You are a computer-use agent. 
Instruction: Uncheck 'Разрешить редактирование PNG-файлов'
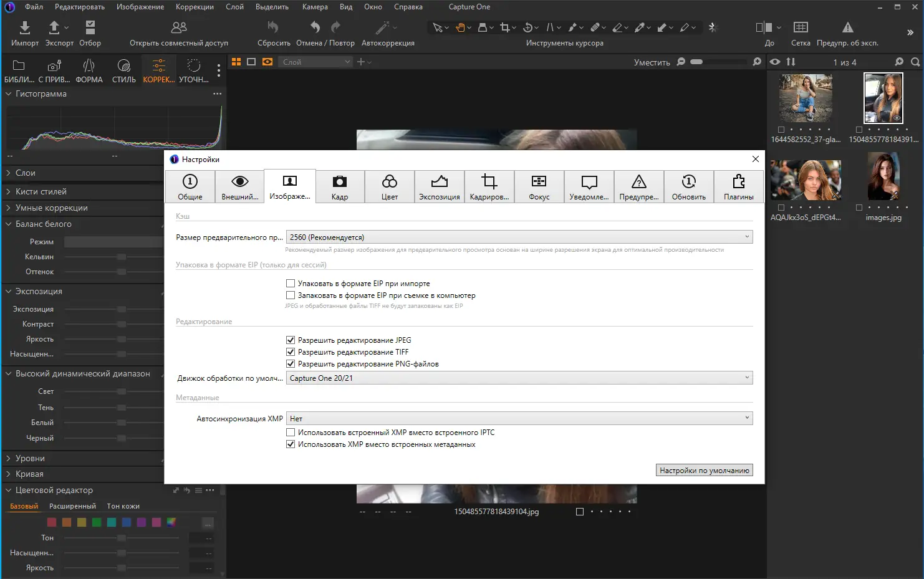tap(291, 364)
